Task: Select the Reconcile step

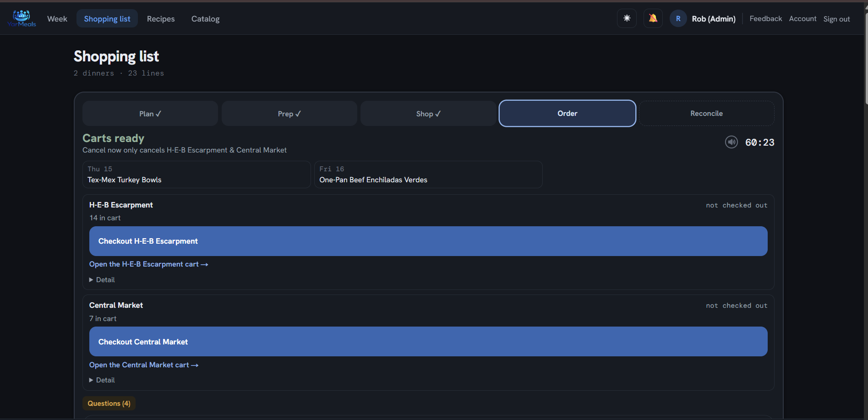Action: pyautogui.click(x=707, y=114)
